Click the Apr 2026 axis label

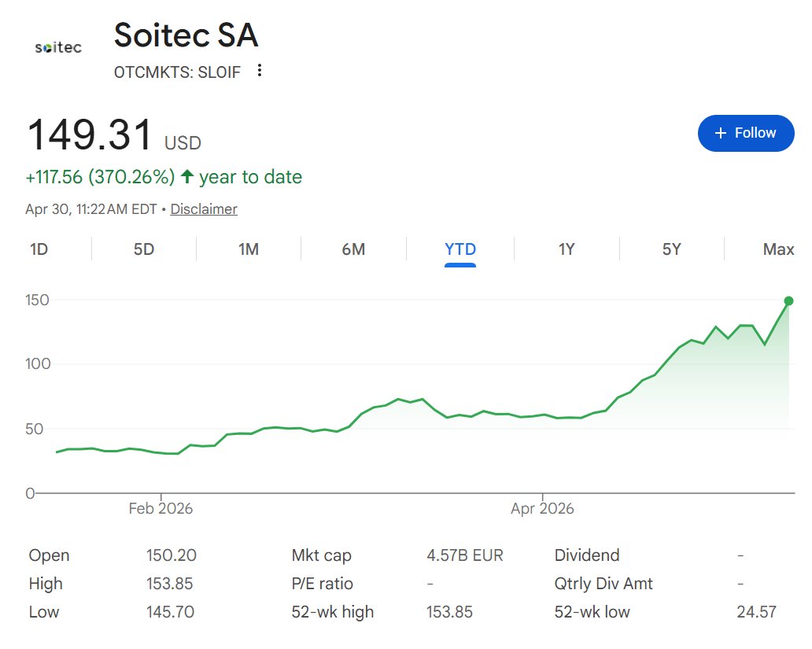pos(542,509)
